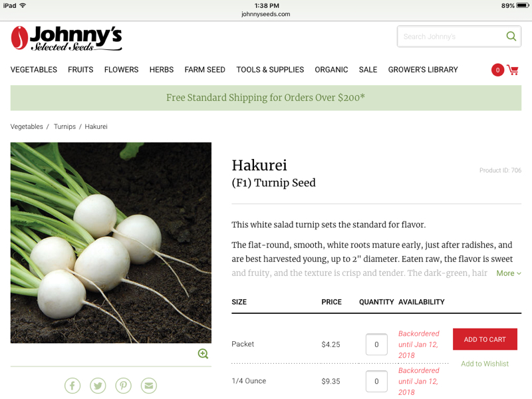Click Johnny's Selected Seeds logo

click(66, 39)
